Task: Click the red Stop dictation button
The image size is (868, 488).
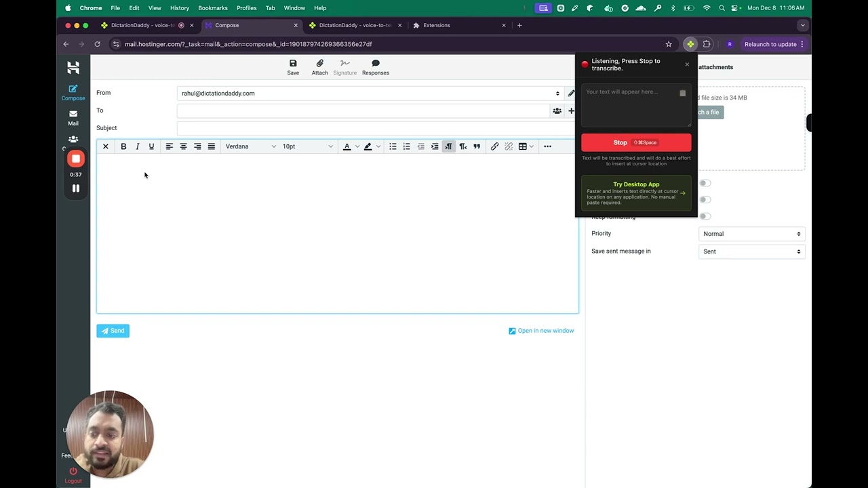Action: click(x=636, y=142)
